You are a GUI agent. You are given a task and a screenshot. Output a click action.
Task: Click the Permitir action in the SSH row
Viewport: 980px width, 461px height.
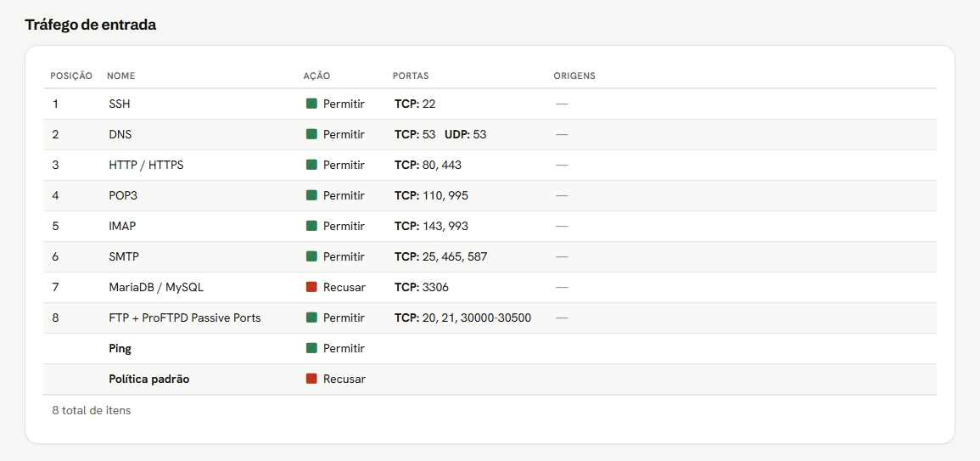coord(344,104)
